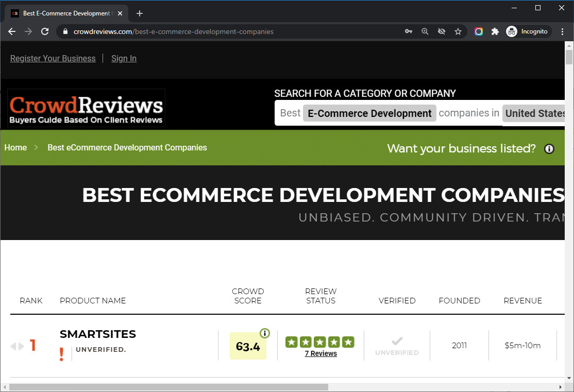Click the info icon beside Want your business listed
The image size is (574, 392).
click(549, 149)
